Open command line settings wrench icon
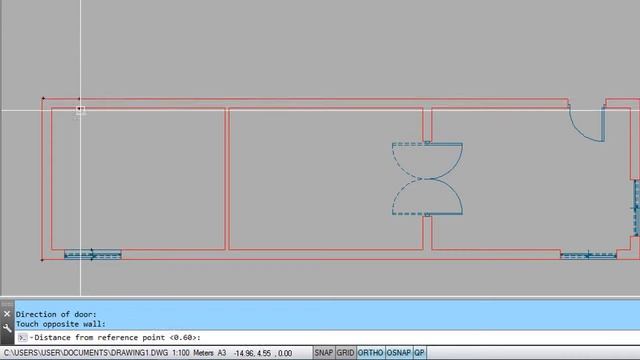The height and width of the screenshot is (360, 640). tap(7, 328)
